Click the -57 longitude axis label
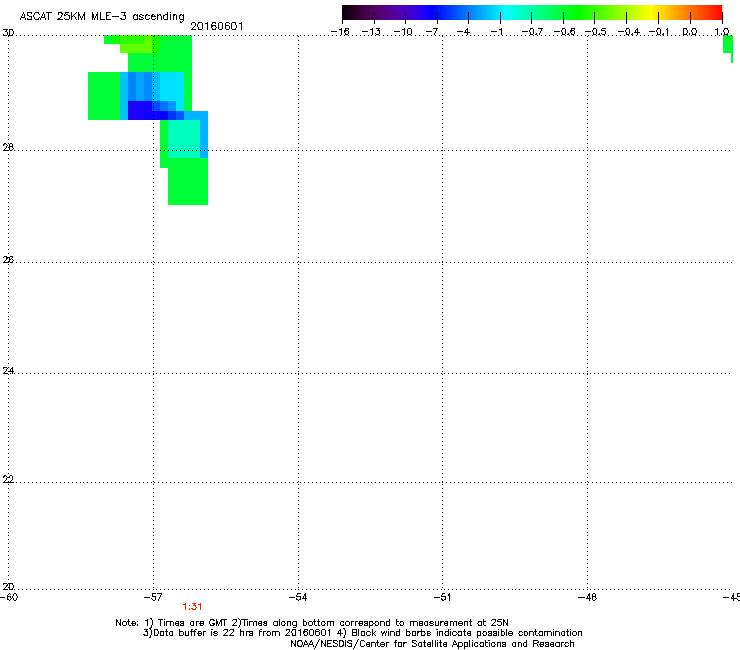740x650 pixels. [x=153, y=597]
